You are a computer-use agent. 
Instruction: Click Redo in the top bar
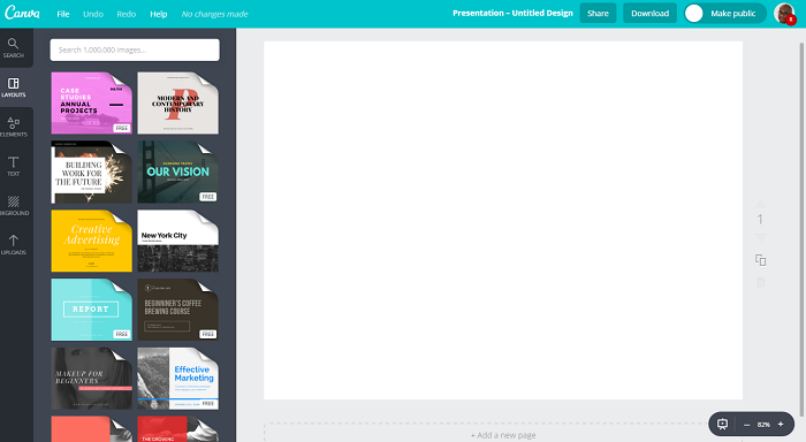[126, 14]
